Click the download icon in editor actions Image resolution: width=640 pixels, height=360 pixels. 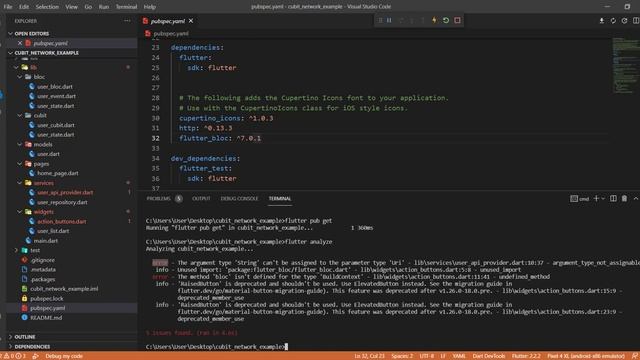tap(602, 20)
